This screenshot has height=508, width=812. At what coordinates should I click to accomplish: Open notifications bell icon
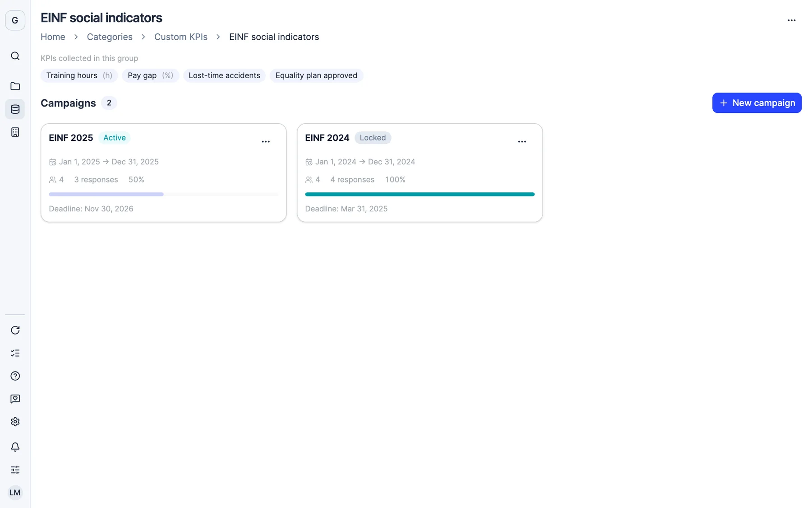tap(15, 447)
